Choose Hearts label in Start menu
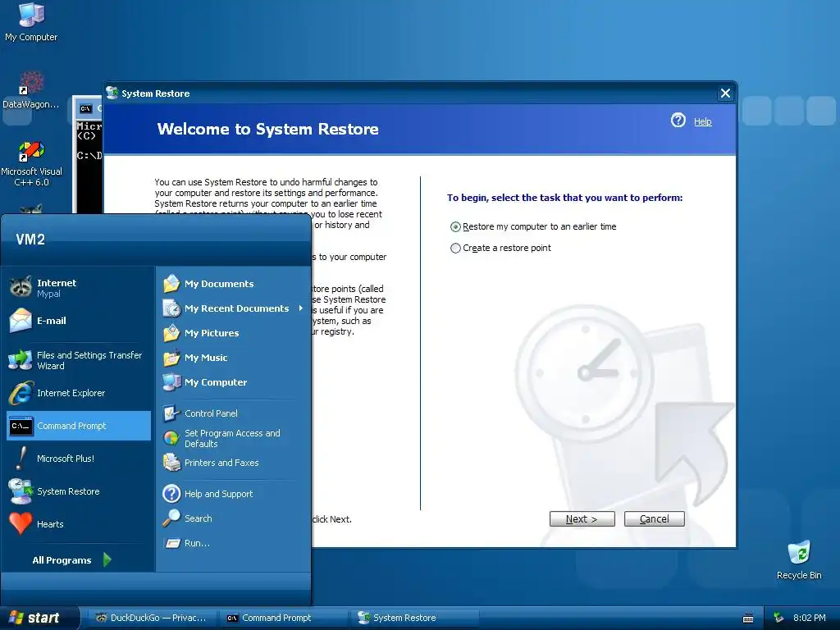This screenshot has width=840, height=630. click(50, 524)
